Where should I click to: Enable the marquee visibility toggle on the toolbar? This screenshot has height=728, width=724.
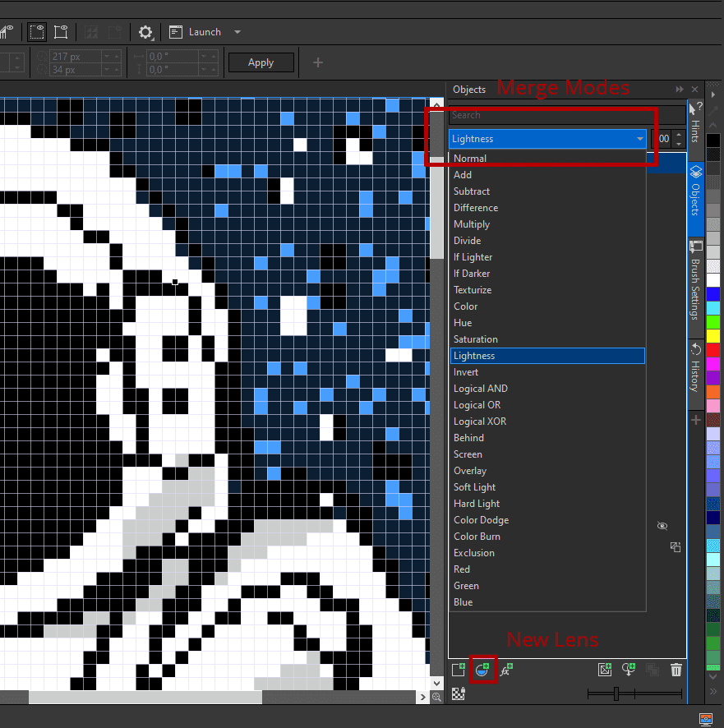[36, 31]
